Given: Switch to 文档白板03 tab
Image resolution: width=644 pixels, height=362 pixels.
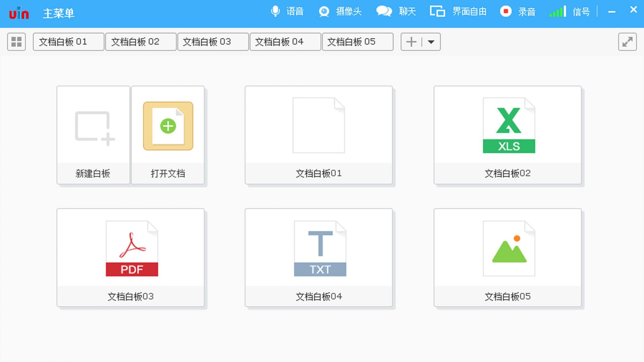Looking at the screenshot, I should point(212,42).
